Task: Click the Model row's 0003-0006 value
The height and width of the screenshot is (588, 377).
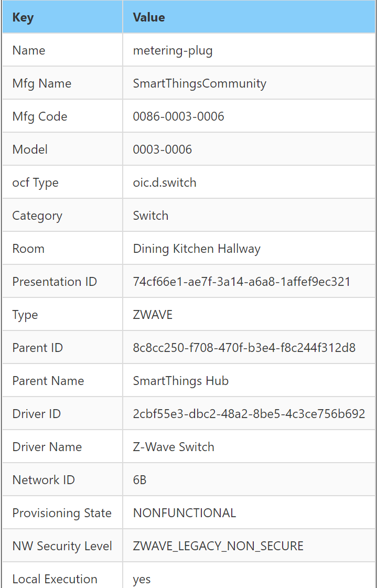Action: click(163, 149)
